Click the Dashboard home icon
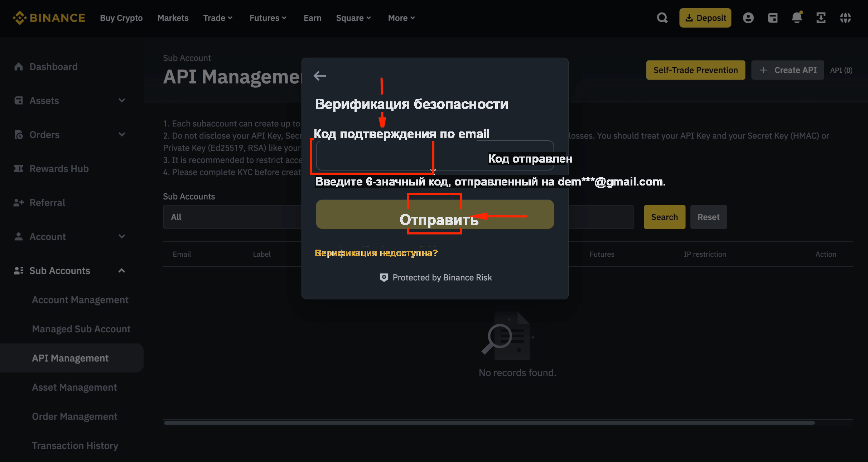This screenshot has width=868, height=462. click(x=19, y=67)
